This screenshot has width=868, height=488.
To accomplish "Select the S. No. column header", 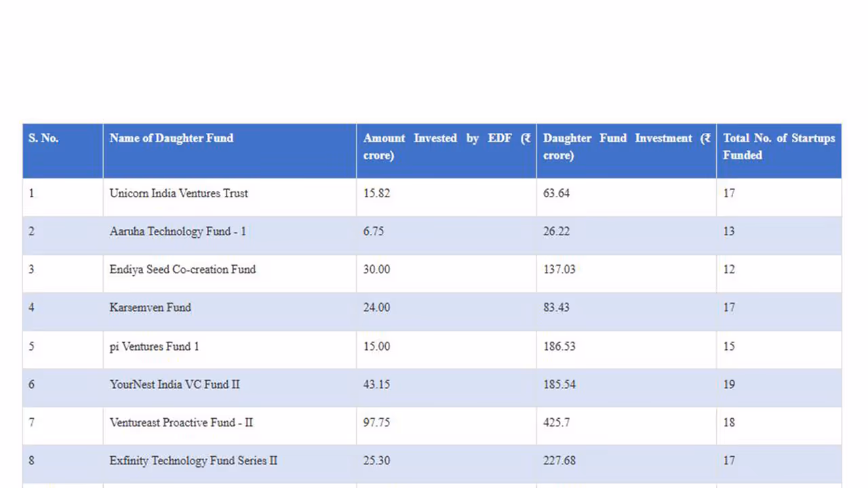I will tap(43, 138).
